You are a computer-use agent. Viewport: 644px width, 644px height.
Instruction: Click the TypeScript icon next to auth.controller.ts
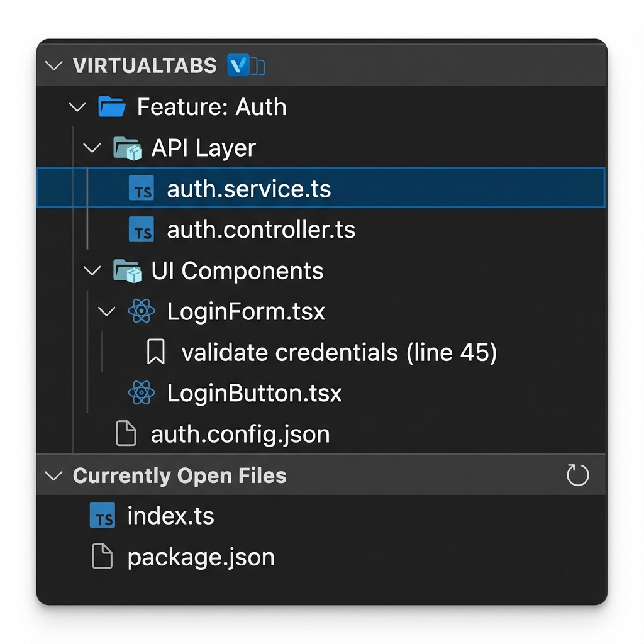coord(142,230)
